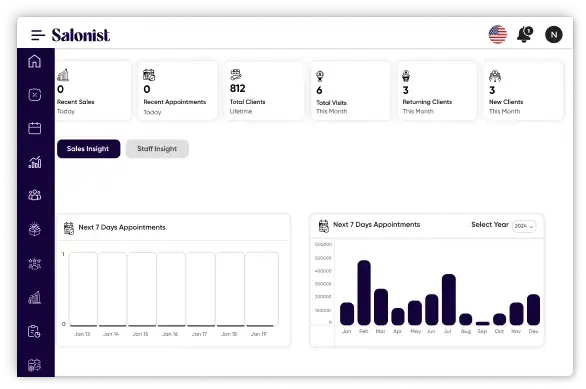Click the Returning Clients icon
The width and height of the screenshot is (586, 389).
pos(406,76)
